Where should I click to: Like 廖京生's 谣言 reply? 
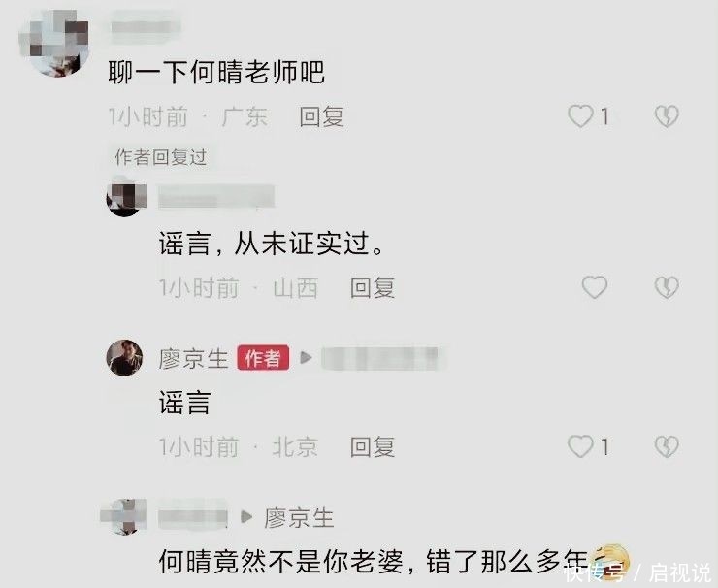(580, 446)
